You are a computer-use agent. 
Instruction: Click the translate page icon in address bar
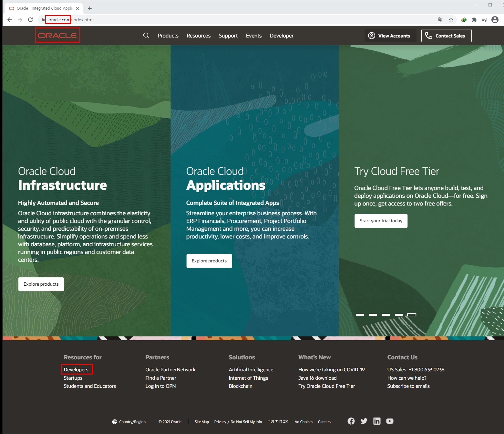441,20
